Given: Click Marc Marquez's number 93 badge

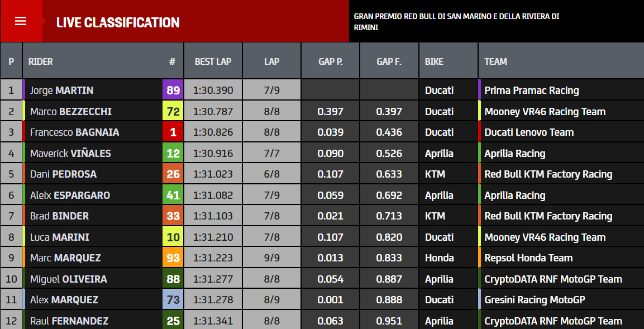Looking at the screenshot, I should [x=173, y=258].
